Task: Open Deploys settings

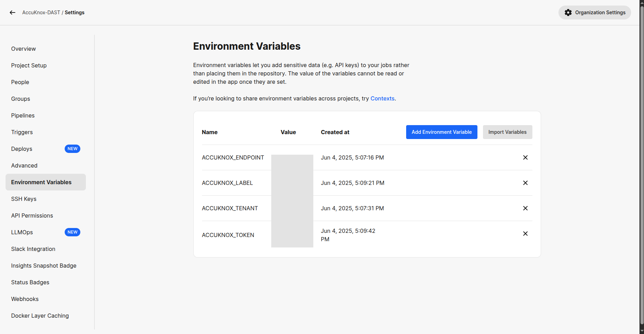Action: point(46,149)
